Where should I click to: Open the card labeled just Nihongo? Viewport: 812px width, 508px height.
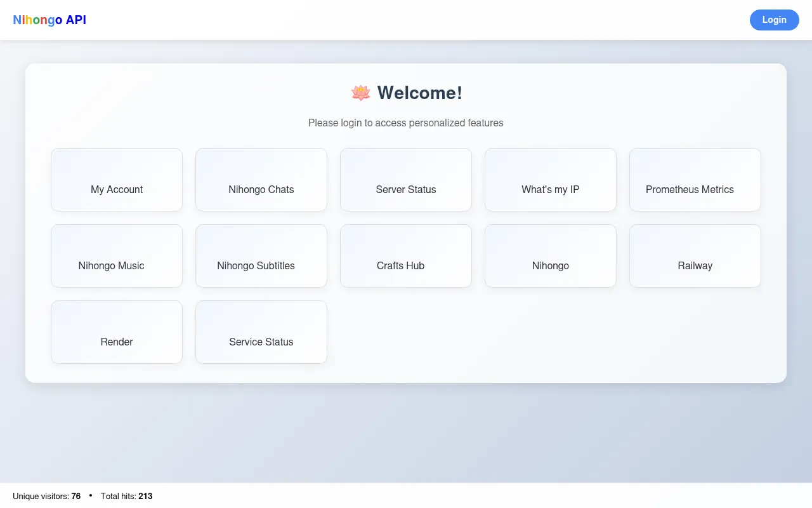coord(551,256)
